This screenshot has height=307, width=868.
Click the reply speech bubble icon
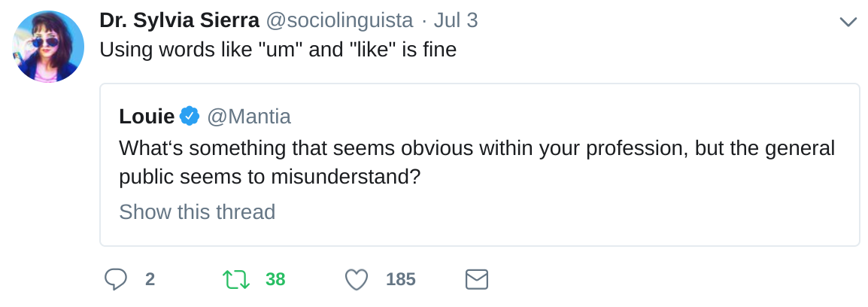[x=115, y=280]
